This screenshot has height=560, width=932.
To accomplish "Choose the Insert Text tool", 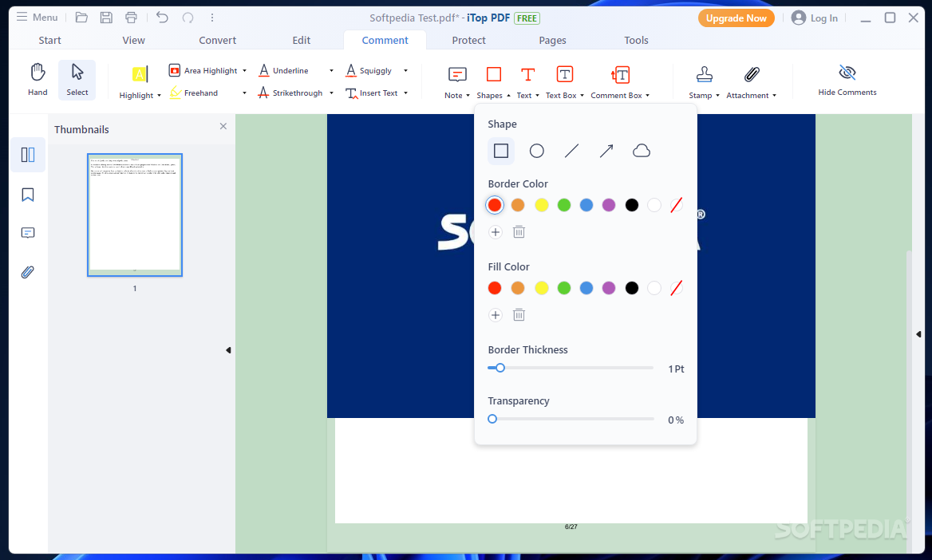I will (x=372, y=93).
